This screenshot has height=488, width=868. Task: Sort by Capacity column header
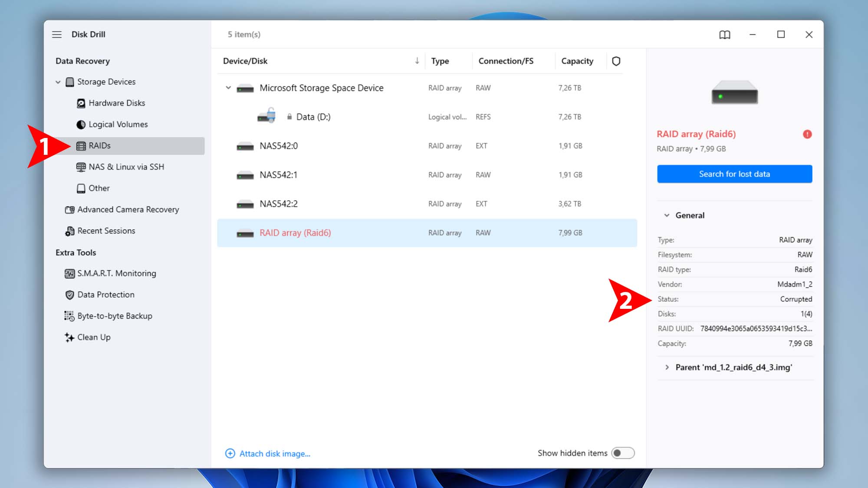click(577, 61)
